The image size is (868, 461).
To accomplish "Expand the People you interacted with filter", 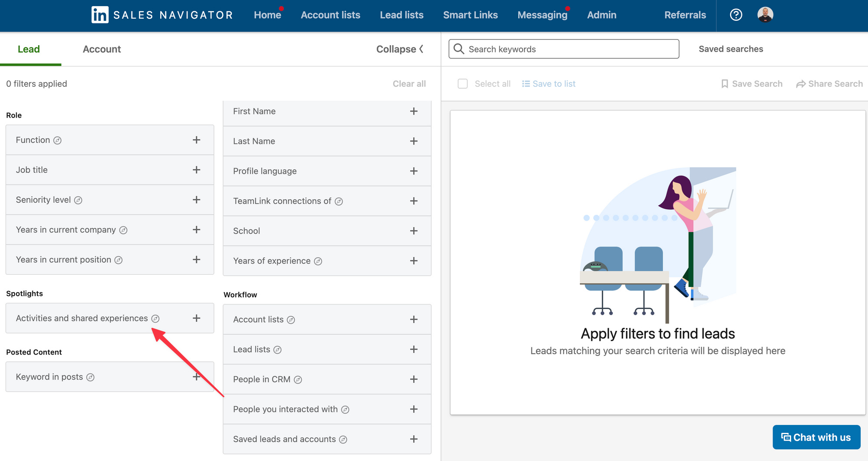I will coord(414,409).
